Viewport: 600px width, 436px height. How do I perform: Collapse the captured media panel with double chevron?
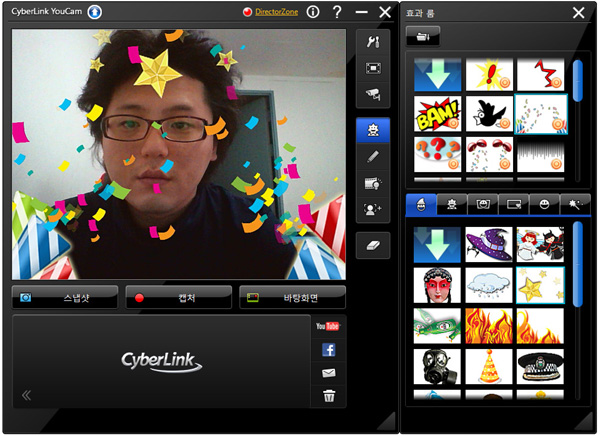(26, 395)
